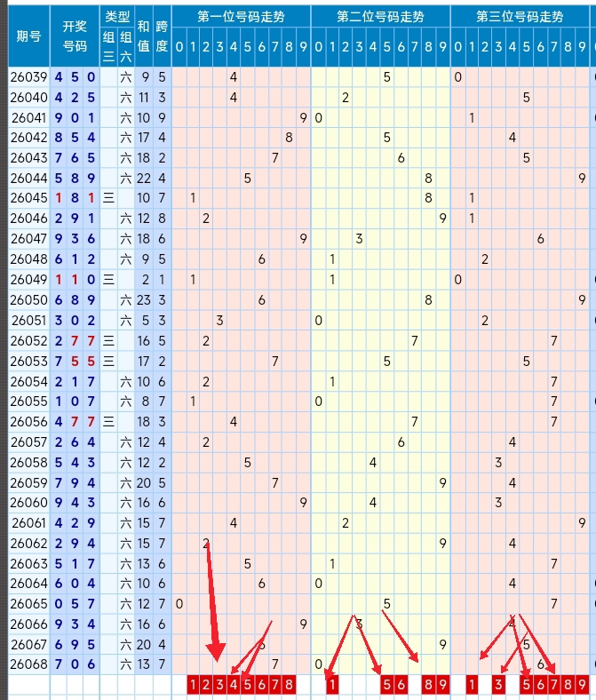Click red 8 box under third-position trend
The width and height of the screenshot is (596, 700).
568,684
